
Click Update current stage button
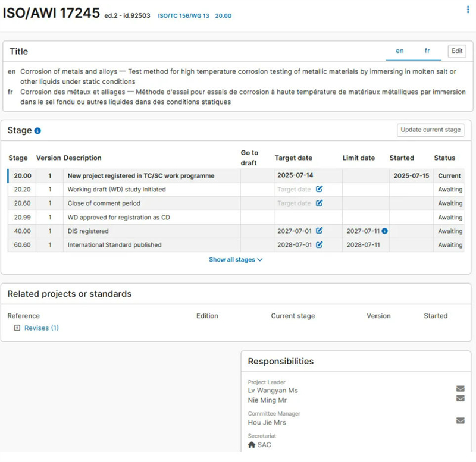pos(430,130)
